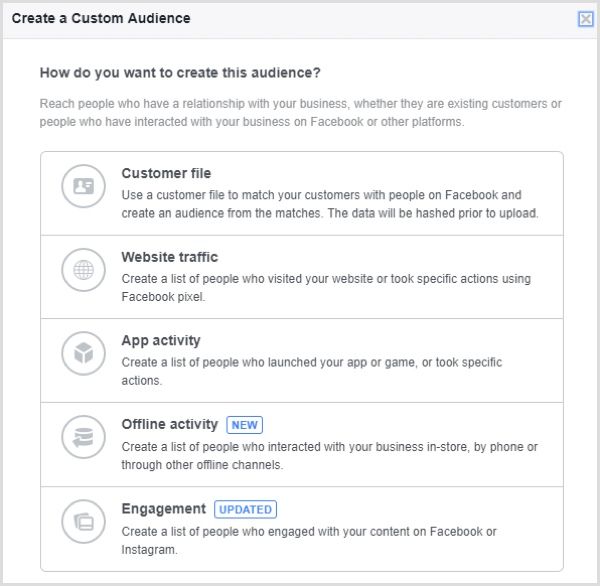Click the Engagement stacked windows icon

pos(83,521)
